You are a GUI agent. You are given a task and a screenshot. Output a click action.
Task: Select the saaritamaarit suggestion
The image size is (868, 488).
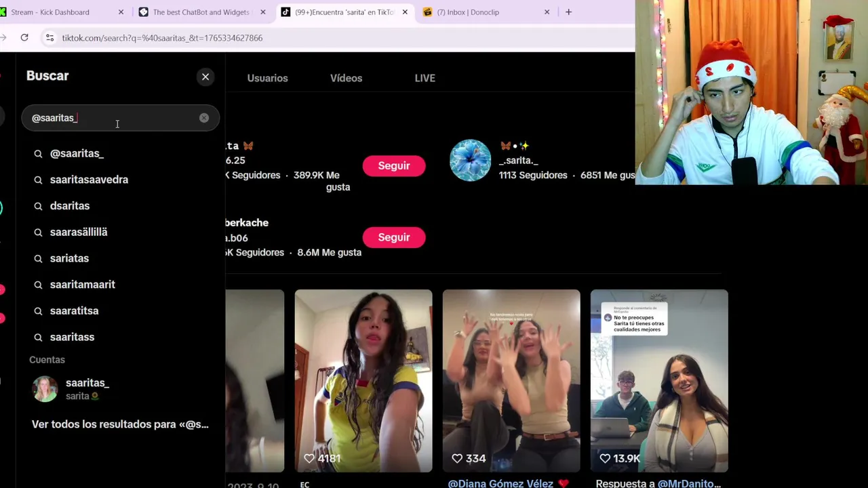coord(82,285)
